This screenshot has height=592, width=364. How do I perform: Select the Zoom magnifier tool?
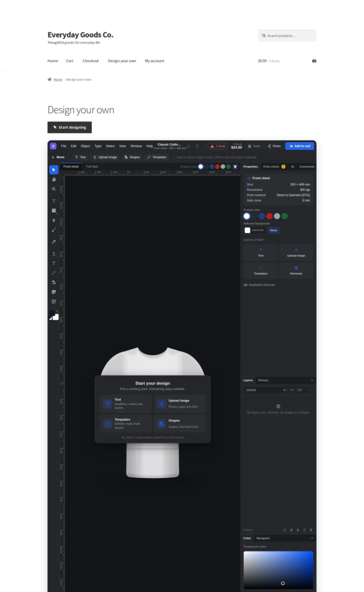click(54, 189)
